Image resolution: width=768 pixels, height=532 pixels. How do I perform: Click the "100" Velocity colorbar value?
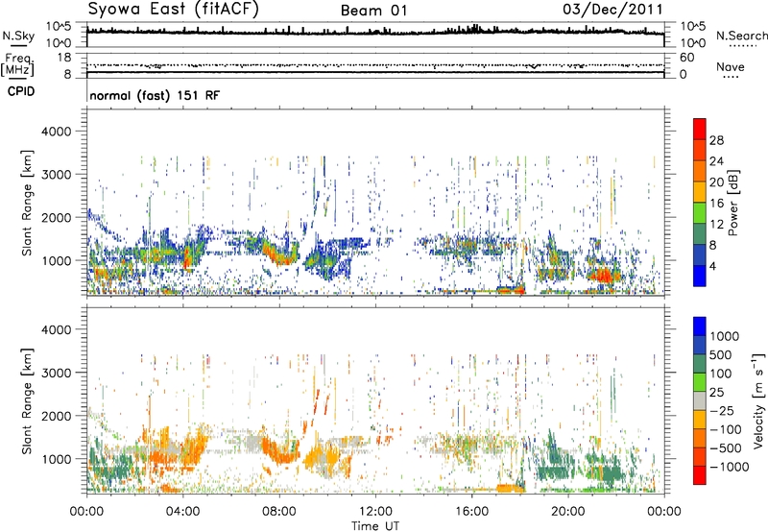click(x=721, y=374)
